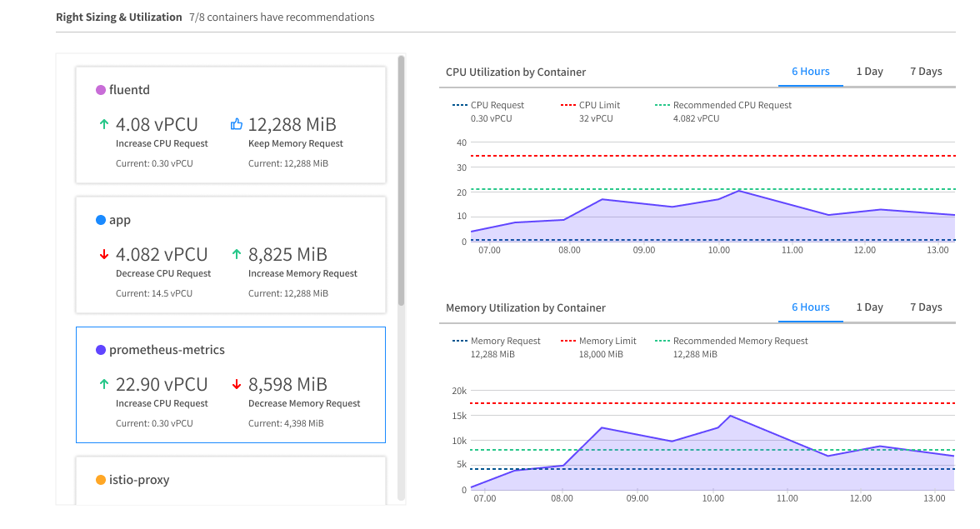
Task: Click the Right Sizing & Utilization heading
Action: pos(118,17)
